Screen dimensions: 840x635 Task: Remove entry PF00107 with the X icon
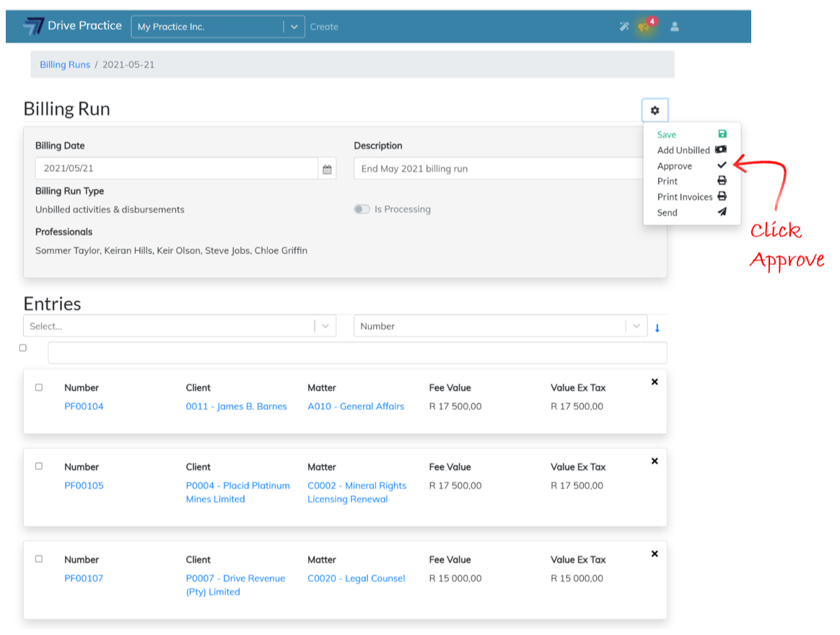655,553
